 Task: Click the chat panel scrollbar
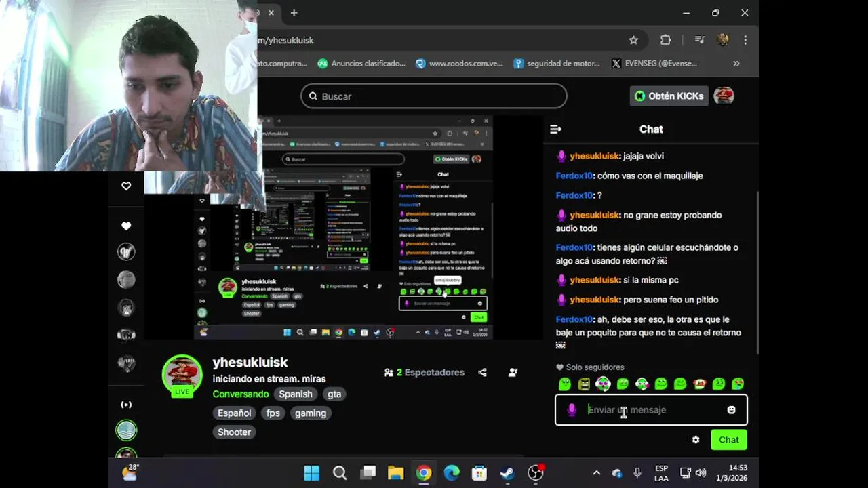pos(757,271)
